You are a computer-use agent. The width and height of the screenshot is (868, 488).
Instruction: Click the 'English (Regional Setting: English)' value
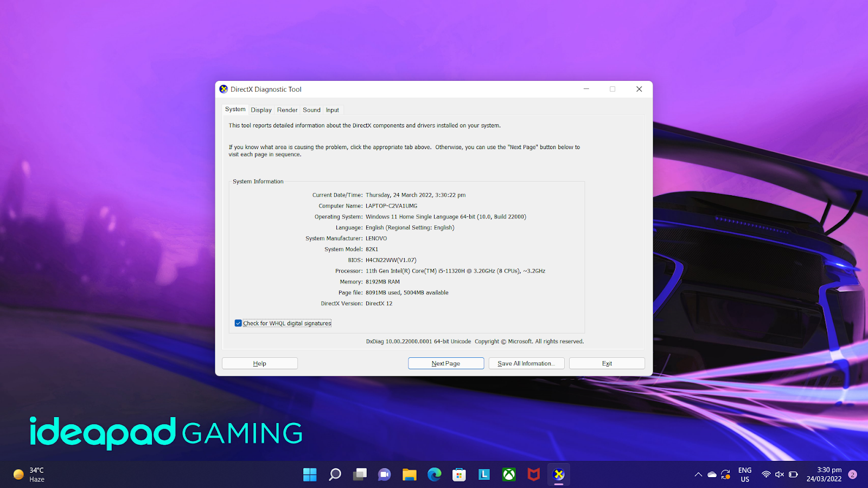(410, 228)
